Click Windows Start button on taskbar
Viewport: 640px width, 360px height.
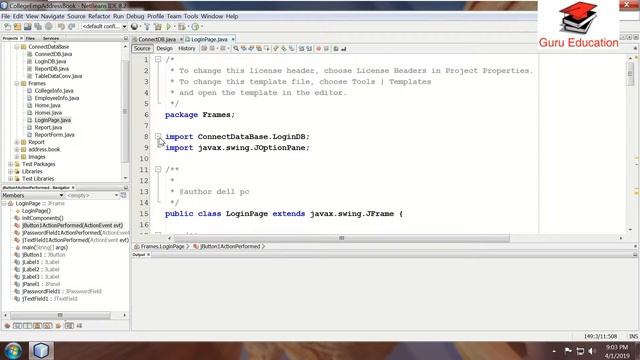click(13, 351)
